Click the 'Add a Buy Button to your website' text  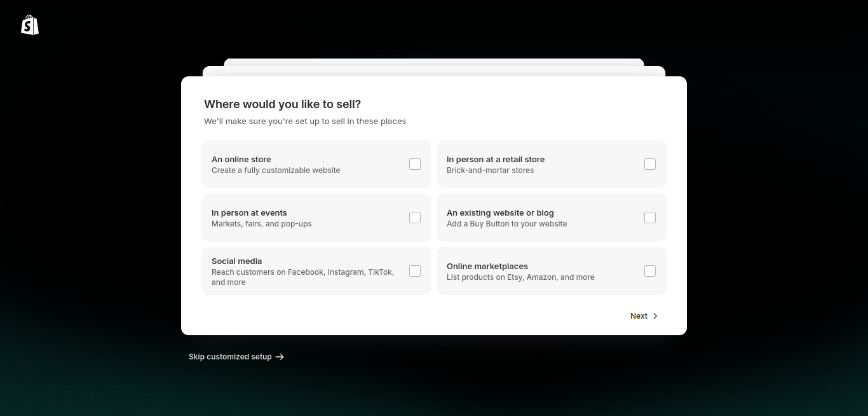click(506, 224)
